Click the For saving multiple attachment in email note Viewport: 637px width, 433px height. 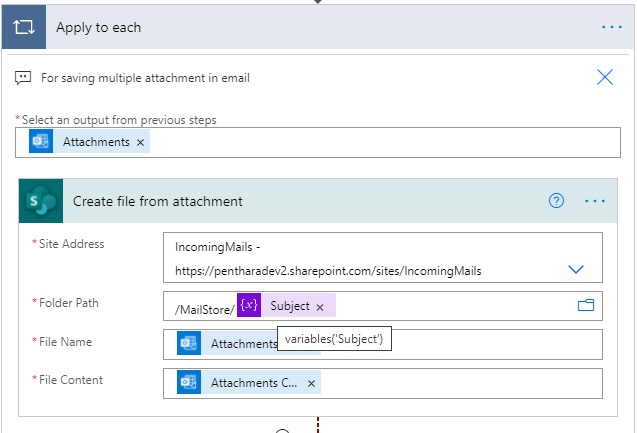coord(145,78)
